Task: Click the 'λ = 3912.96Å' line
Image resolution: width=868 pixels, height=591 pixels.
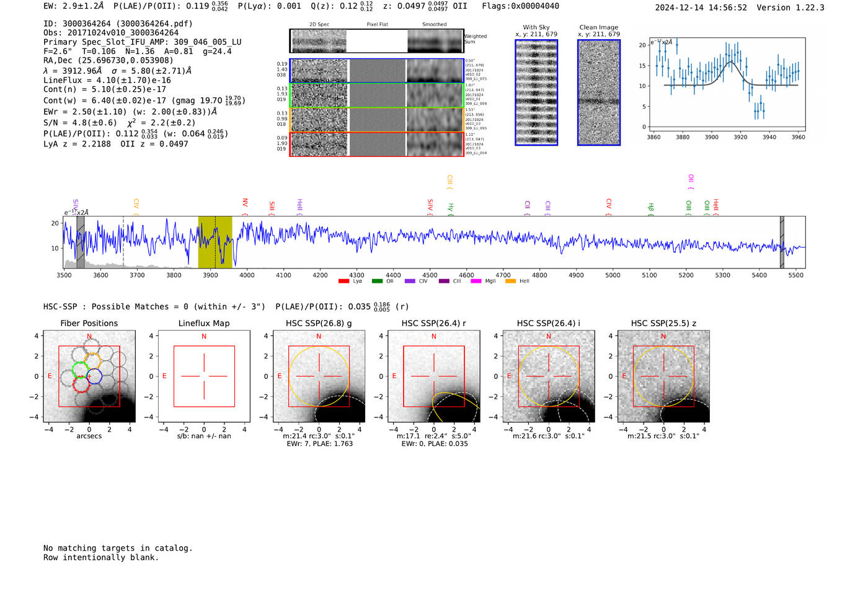Action: (x=117, y=71)
